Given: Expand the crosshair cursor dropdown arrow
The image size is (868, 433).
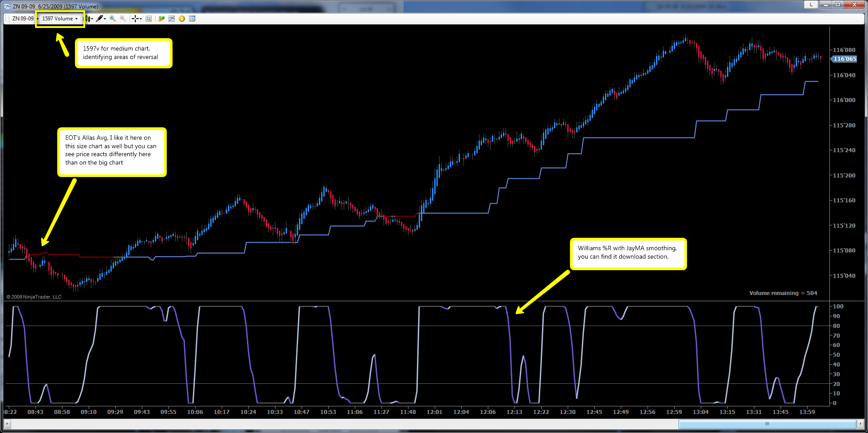Looking at the screenshot, I should (x=141, y=19).
